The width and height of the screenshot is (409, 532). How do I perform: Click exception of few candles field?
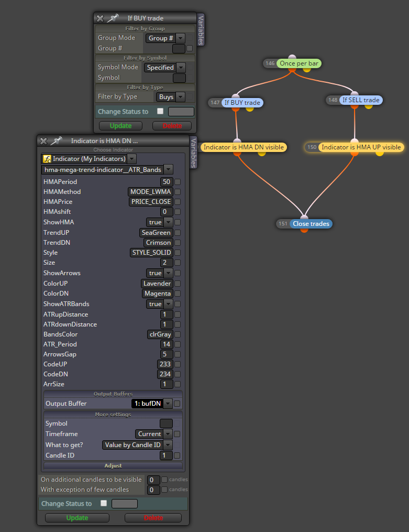click(x=153, y=490)
